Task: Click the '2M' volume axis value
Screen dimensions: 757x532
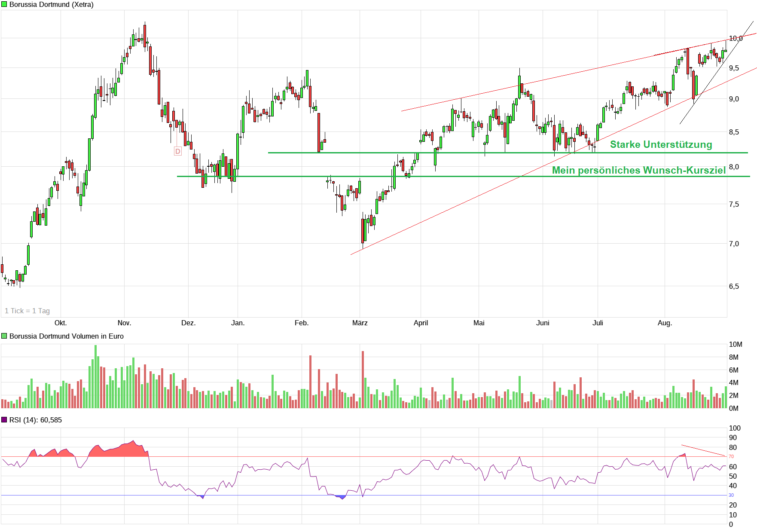Action: [x=734, y=395]
